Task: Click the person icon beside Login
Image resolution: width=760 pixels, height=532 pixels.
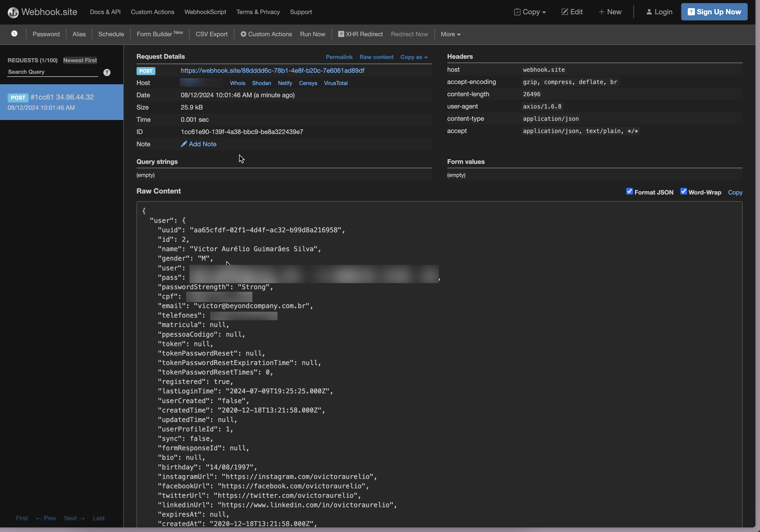Action: pyautogui.click(x=649, y=12)
